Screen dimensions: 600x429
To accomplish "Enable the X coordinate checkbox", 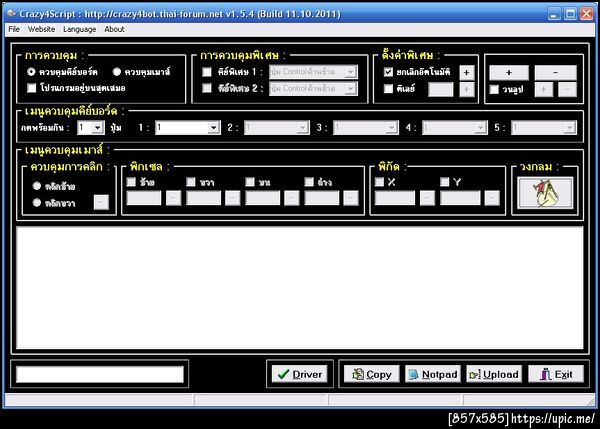I will [x=380, y=182].
